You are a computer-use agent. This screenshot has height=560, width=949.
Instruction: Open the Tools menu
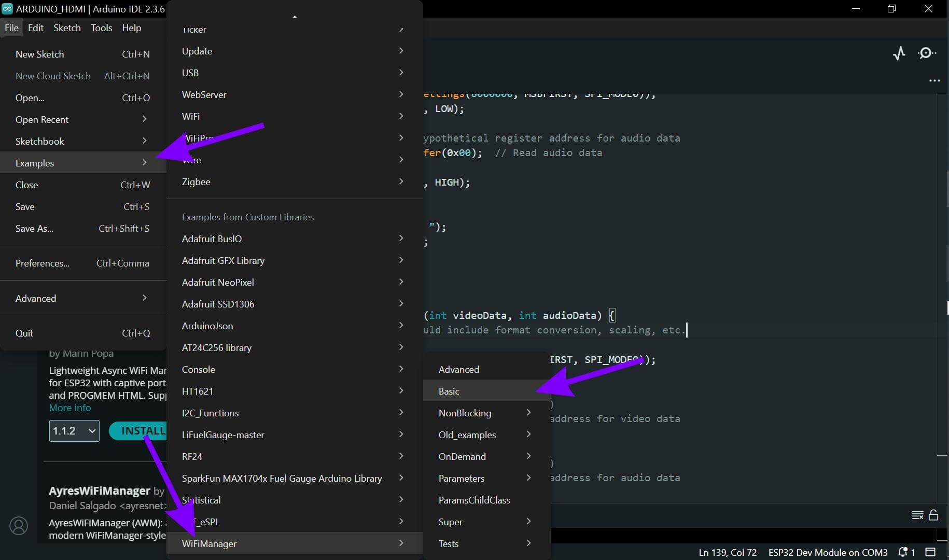102,28
